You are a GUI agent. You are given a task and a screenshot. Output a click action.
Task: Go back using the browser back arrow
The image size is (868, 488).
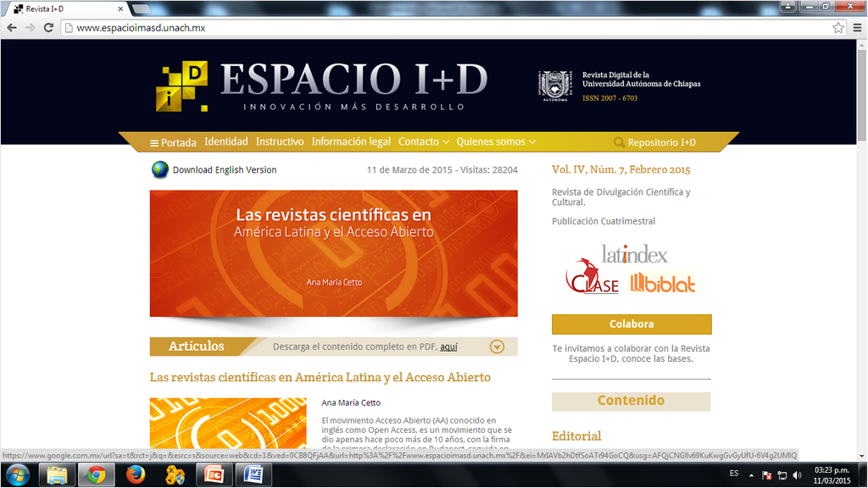[12, 28]
